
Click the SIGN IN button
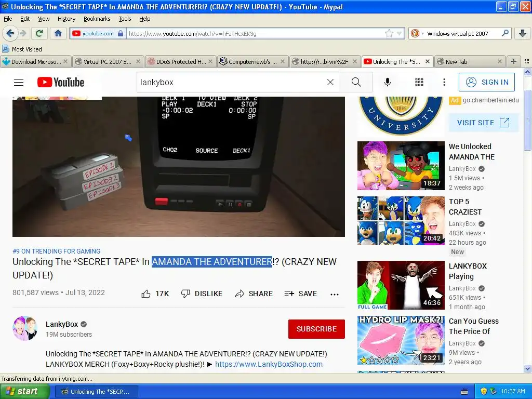(x=486, y=82)
